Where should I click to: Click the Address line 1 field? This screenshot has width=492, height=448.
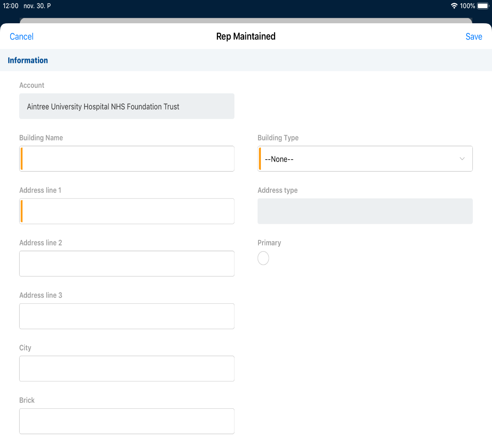[127, 211]
